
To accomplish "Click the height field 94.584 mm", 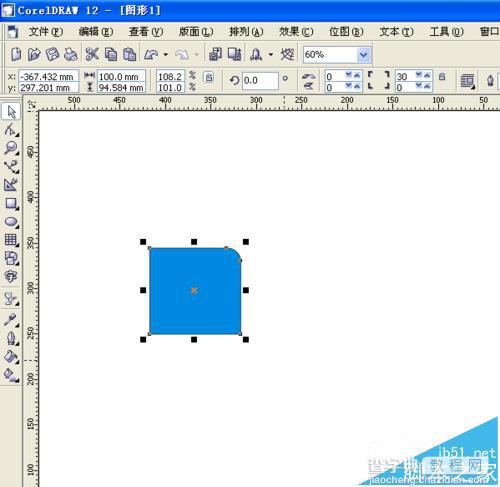I will (121, 87).
